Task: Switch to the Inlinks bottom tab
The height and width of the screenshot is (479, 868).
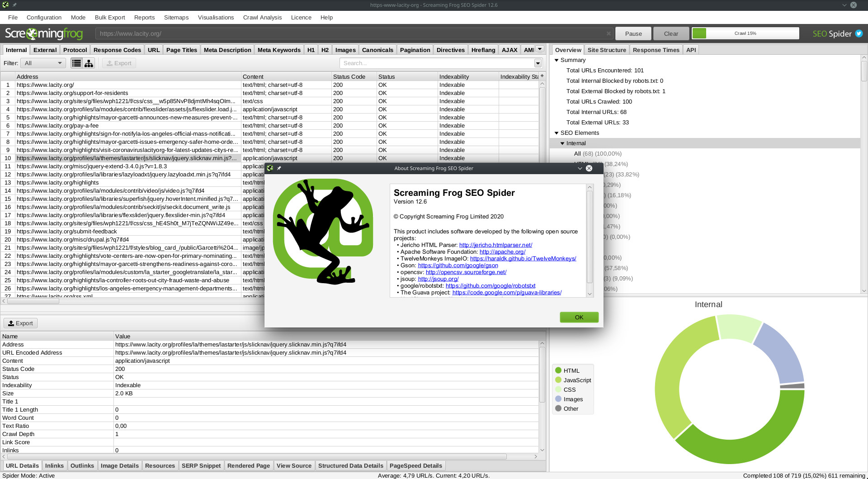Action: pos(54,465)
